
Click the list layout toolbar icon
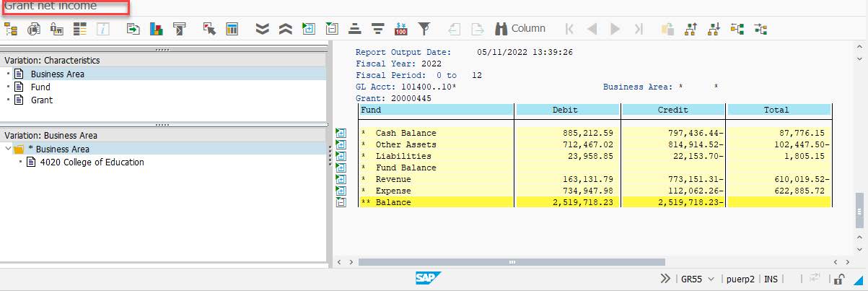[80, 29]
